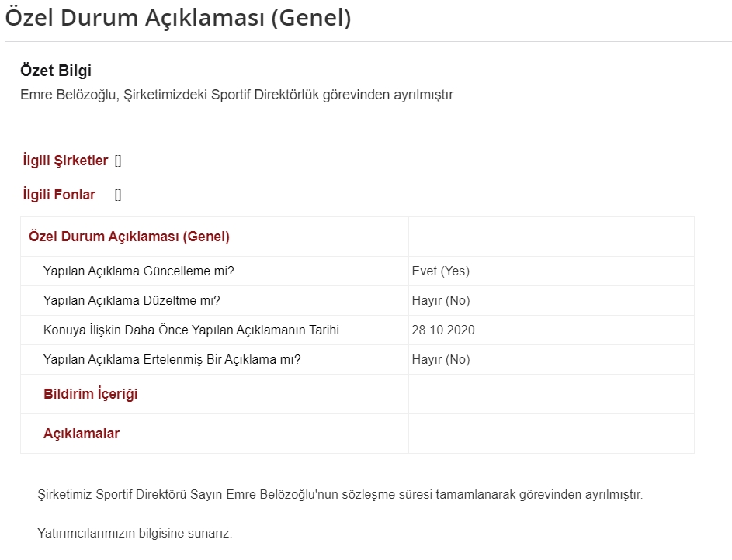Click 'Yapılan Açıklama Ertelenmiş Bir Açıklama mı?' label
Image resolution: width=732 pixels, height=560 pixels.
pos(172,359)
